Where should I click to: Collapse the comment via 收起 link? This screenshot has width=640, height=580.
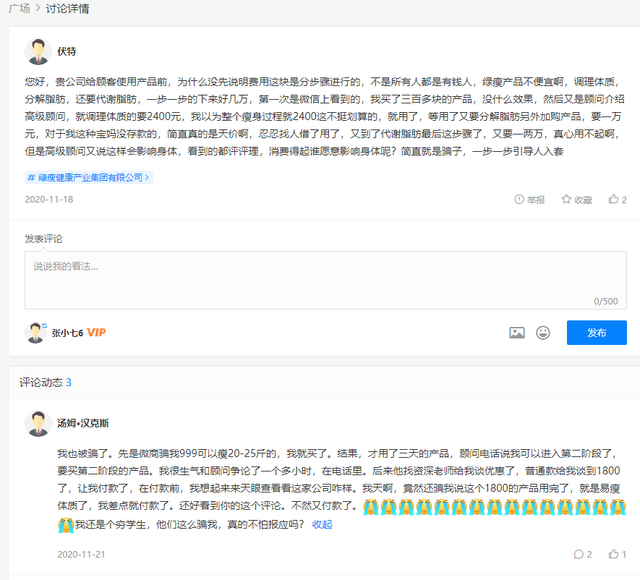[322, 524]
